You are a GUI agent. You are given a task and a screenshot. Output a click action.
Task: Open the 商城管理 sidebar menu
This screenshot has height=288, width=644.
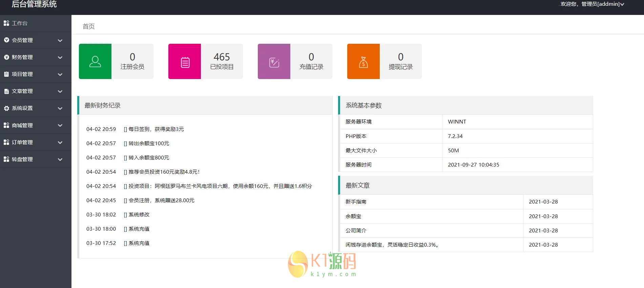(22, 126)
